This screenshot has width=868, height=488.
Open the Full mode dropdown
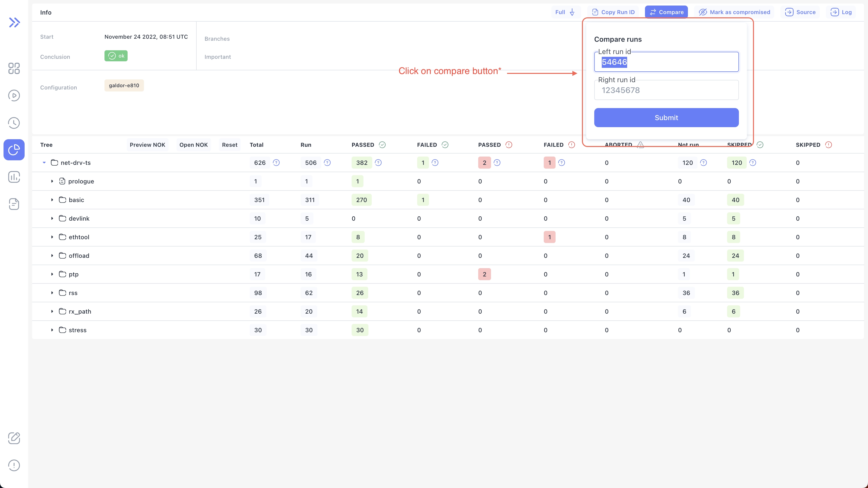tap(565, 12)
